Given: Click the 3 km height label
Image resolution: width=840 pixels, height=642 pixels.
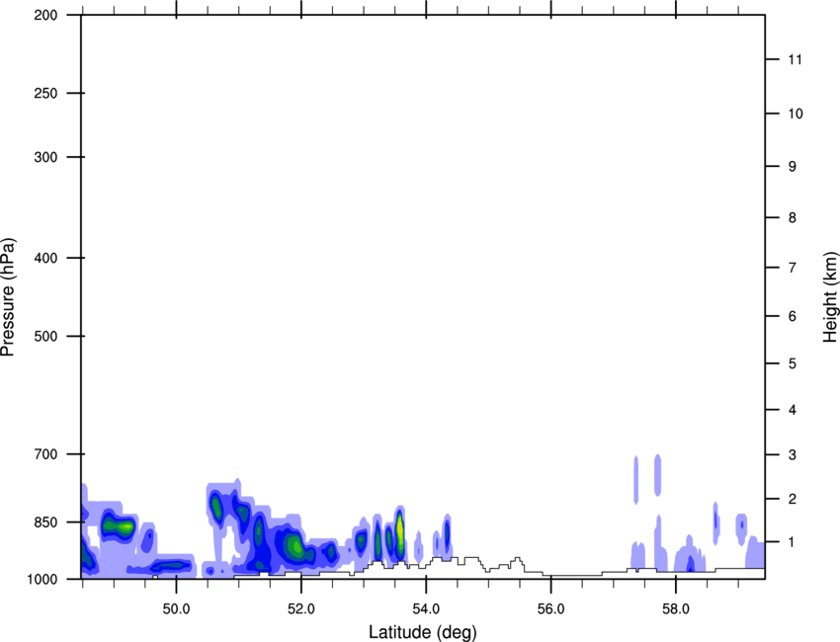Looking at the screenshot, I should pos(793,455).
